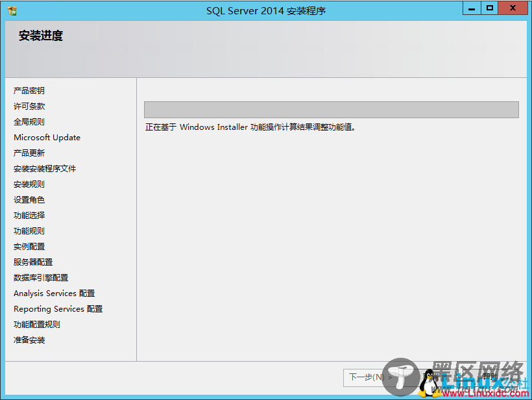Click the 下一步(N) button
532x400 pixels.
[x=370, y=377]
